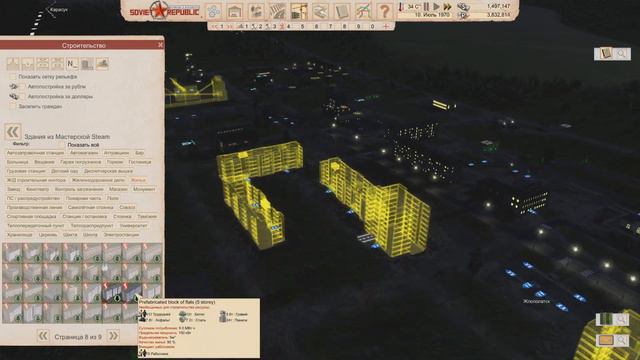Image resolution: width=640 pixels, height=360 pixels.
Task: Open the garage building icon in top toolbar
Action: (235, 11)
